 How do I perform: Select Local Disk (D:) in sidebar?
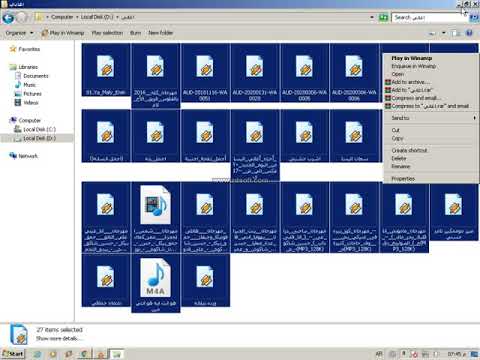[x=39, y=138]
